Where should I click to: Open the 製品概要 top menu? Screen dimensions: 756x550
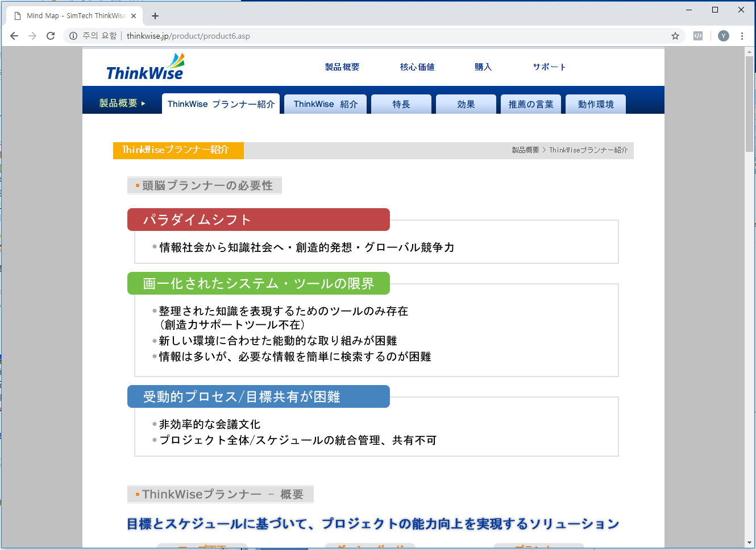tap(342, 67)
